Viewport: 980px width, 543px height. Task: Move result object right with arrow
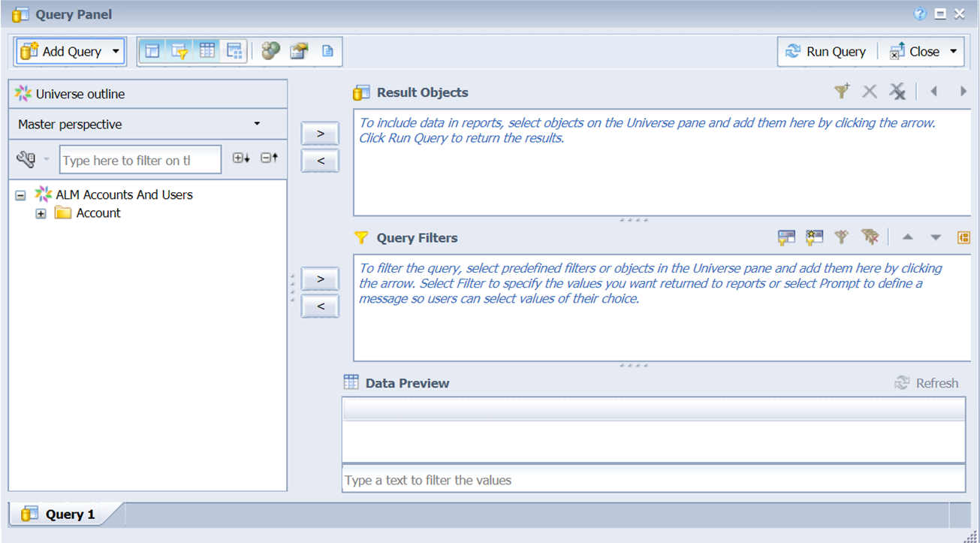(x=963, y=92)
